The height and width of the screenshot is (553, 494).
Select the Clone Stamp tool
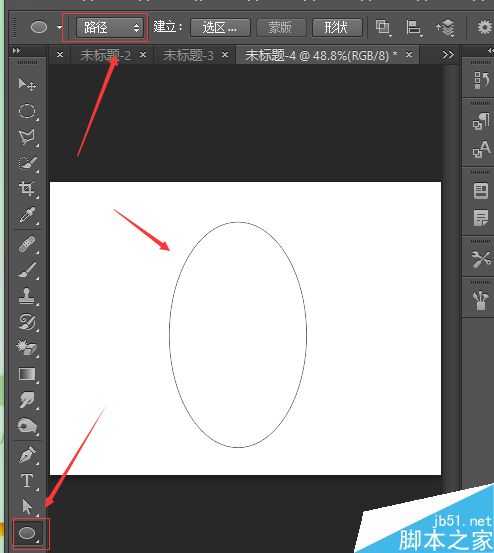coord(27,296)
